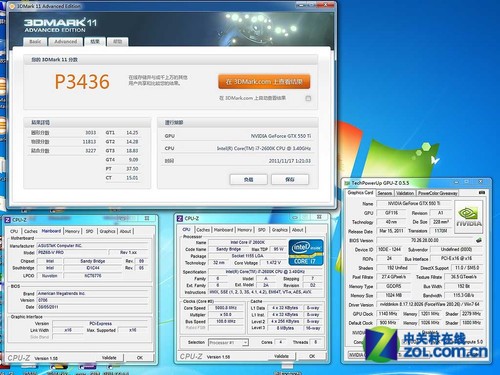Open About tab in right CPU-Z window

(298, 230)
